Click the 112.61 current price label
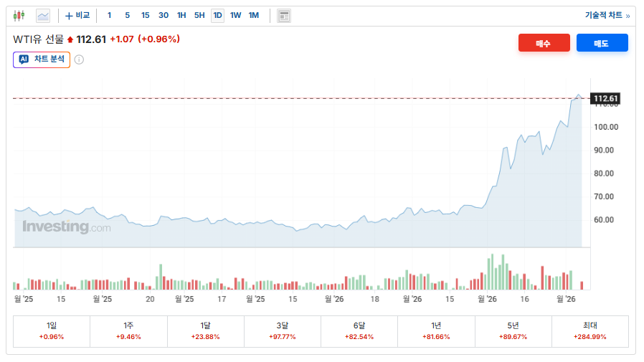The width and height of the screenshot is (644, 362). click(605, 98)
